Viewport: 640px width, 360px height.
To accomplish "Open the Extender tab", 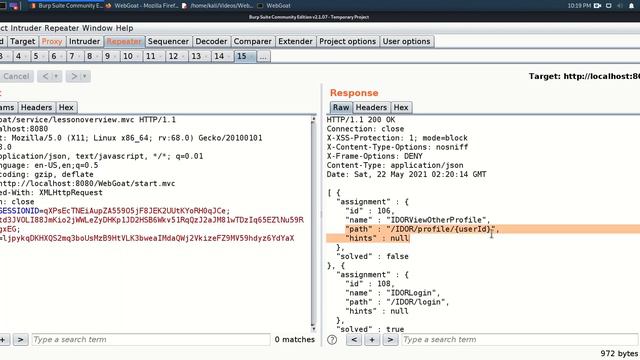I will (x=295, y=41).
